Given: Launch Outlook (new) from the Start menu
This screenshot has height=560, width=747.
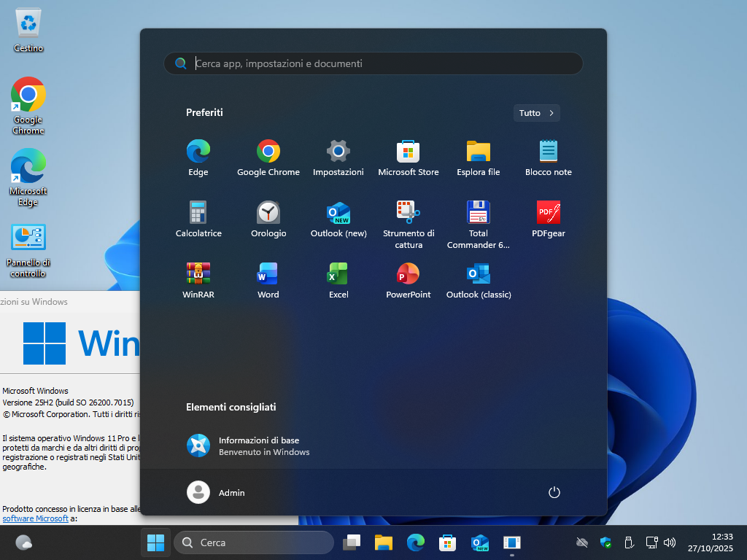Looking at the screenshot, I should coord(338,219).
